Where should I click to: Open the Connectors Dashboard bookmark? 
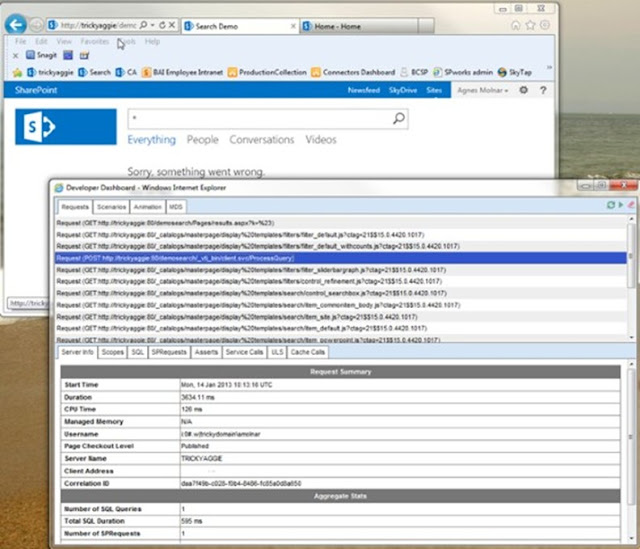coord(353,72)
